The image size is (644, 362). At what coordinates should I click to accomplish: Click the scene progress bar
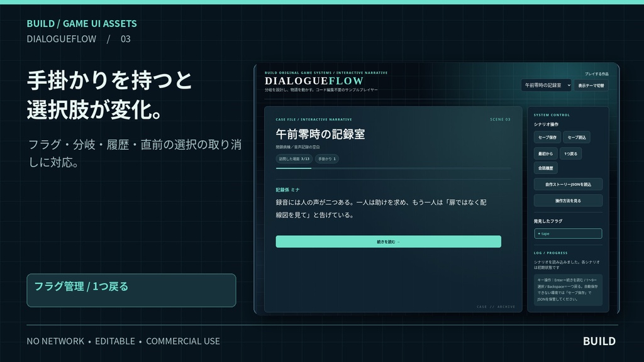click(393, 168)
